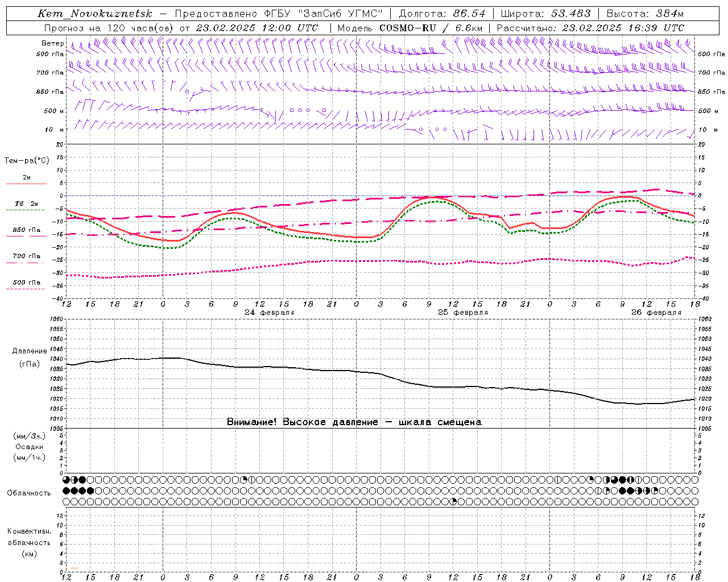Click the Конвективн. облачность (км) label
Image resolution: width=728 pixels, height=582 pixels.
(x=29, y=542)
